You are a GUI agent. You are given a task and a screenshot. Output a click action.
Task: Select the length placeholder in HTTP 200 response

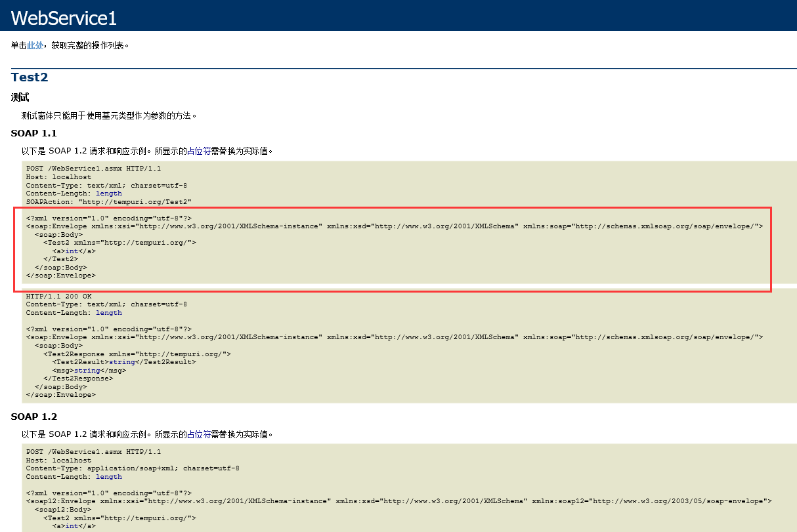(x=110, y=312)
